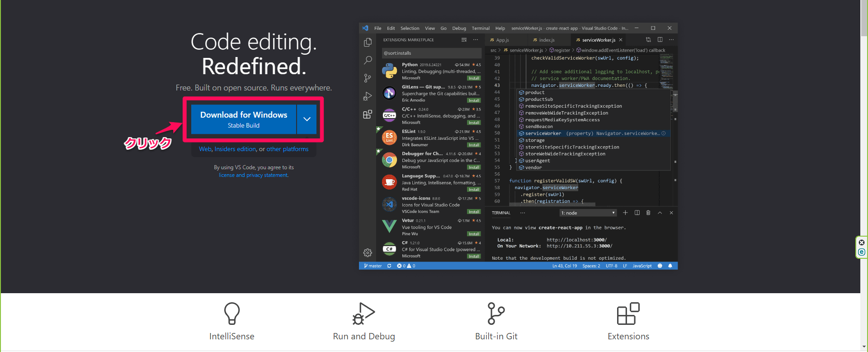Open the Extensions feature label
The height and width of the screenshot is (352, 868).
(x=628, y=336)
